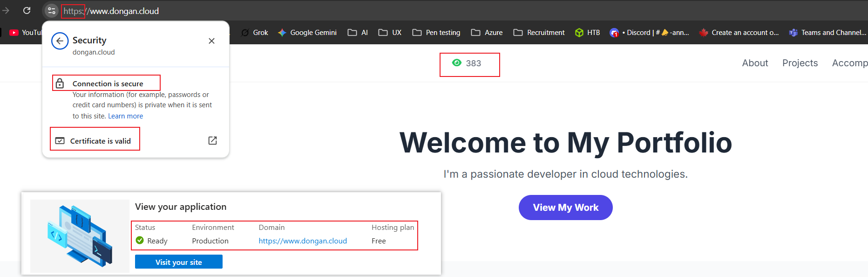Screen dimensions: 868x277
Task: Reload the page with the refresh icon
Action: [27, 10]
